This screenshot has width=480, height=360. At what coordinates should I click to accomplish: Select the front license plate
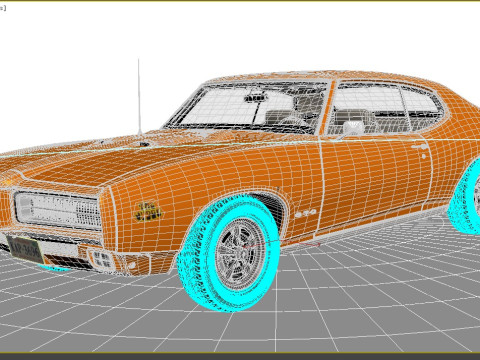point(25,249)
